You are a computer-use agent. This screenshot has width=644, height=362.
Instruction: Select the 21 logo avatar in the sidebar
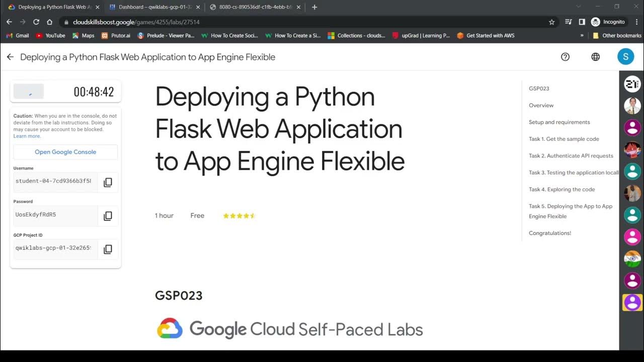click(x=632, y=84)
